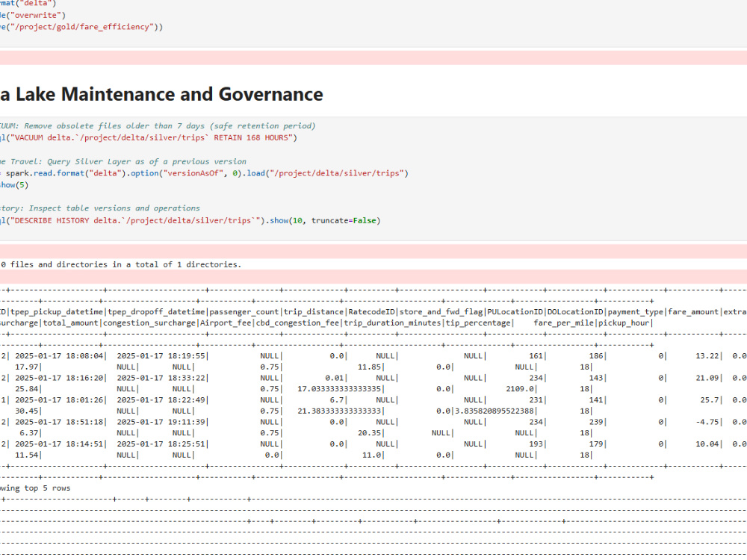Screen dimensions: 747x560
Task: Click the trip distance value 6.7
Action: (337, 400)
